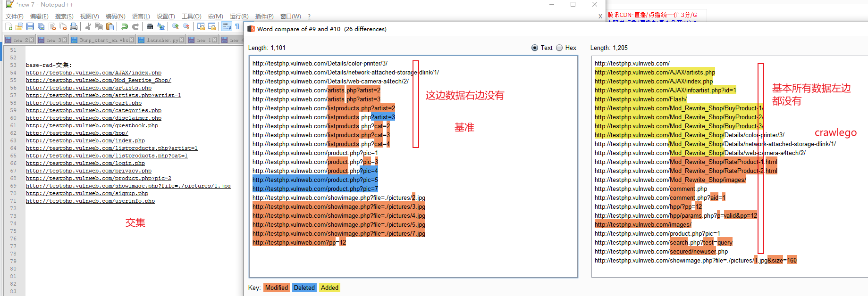Click the Zoom In magnifier icon

coord(176,26)
